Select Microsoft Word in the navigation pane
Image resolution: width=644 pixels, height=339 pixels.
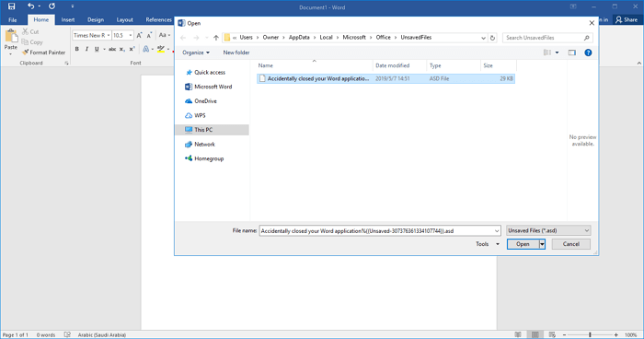[x=209, y=87]
